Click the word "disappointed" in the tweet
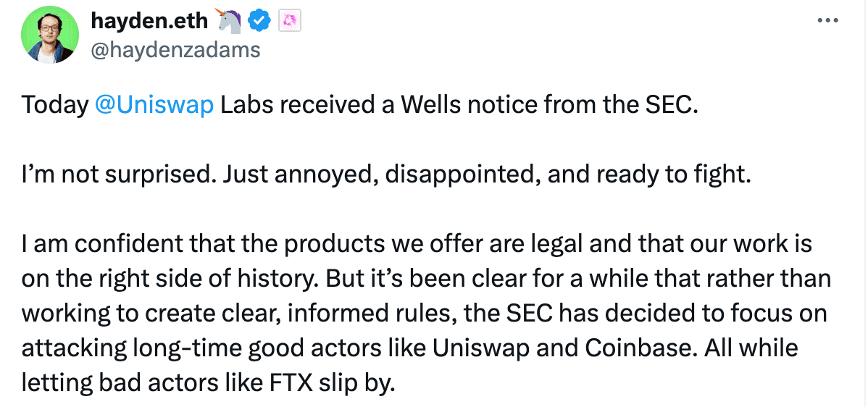The image size is (868, 407). tap(462, 175)
